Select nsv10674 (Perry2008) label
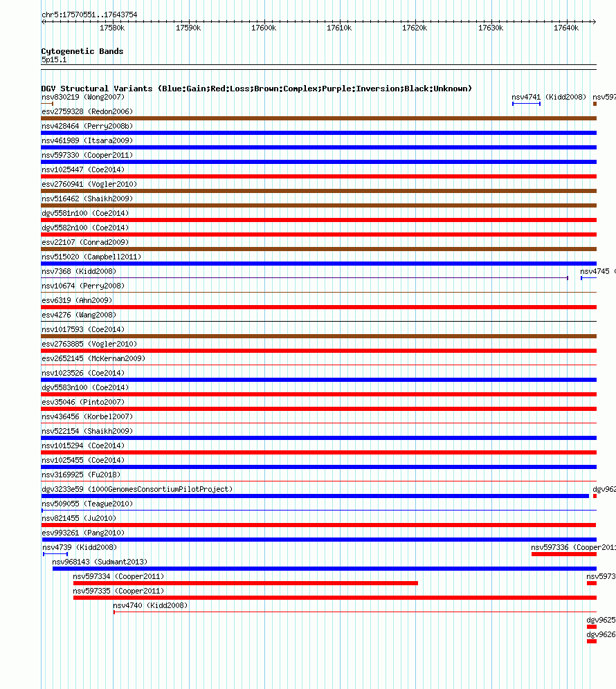 point(83,286)
